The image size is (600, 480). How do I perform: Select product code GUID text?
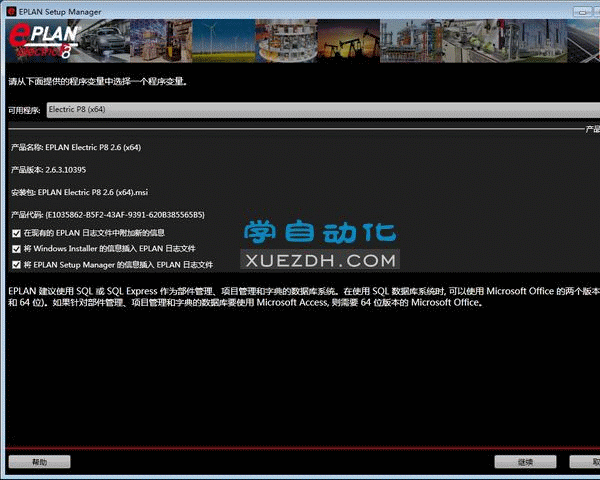tap(125, 215)
